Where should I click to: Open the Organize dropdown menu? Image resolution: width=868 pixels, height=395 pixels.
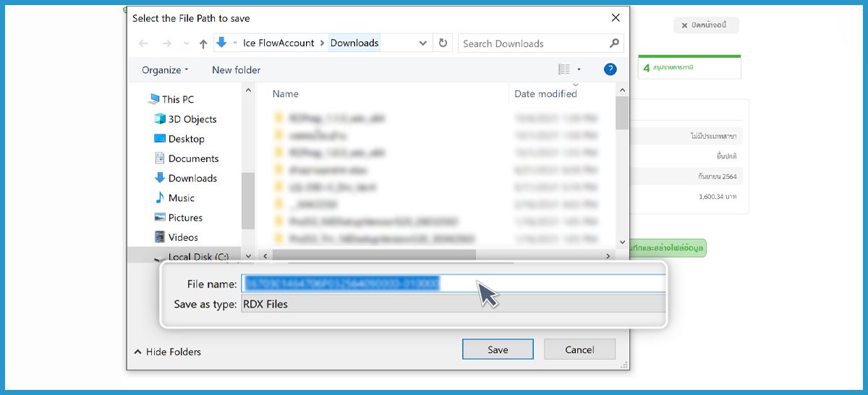coord(165,70)
